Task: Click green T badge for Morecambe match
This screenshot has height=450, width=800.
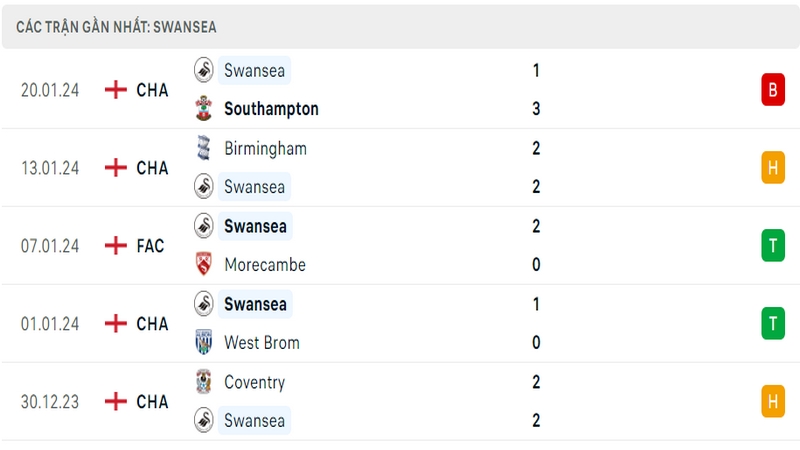Action: point(773,245)
